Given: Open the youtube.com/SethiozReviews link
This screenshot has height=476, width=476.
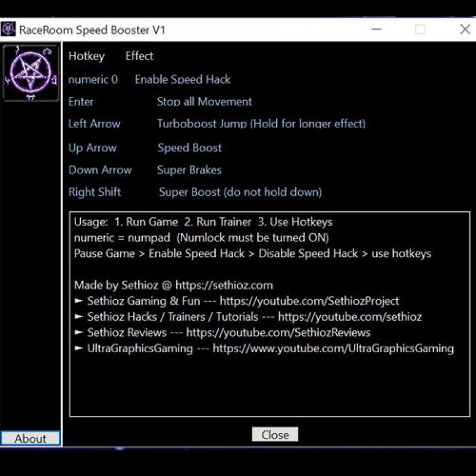Looking at the screenshot, I should [x=278, y=333].
